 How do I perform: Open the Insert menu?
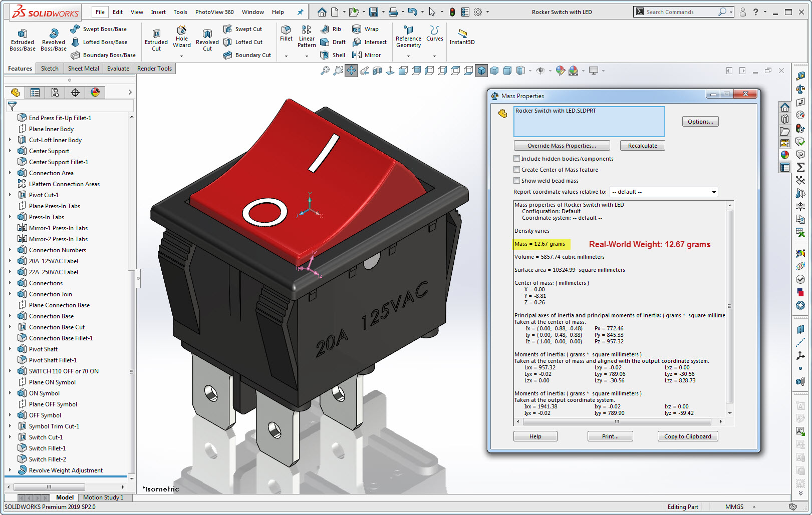[158, 12]
